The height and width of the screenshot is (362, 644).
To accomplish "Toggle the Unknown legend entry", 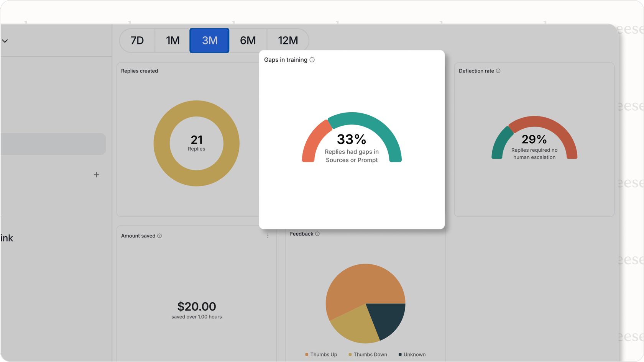I will click(412, 354).
